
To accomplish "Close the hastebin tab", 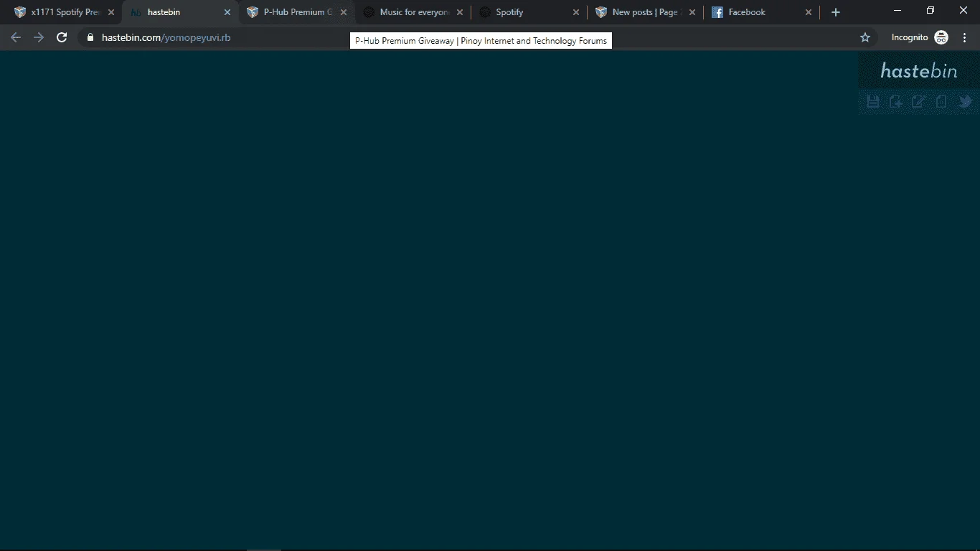I will 227,12.
